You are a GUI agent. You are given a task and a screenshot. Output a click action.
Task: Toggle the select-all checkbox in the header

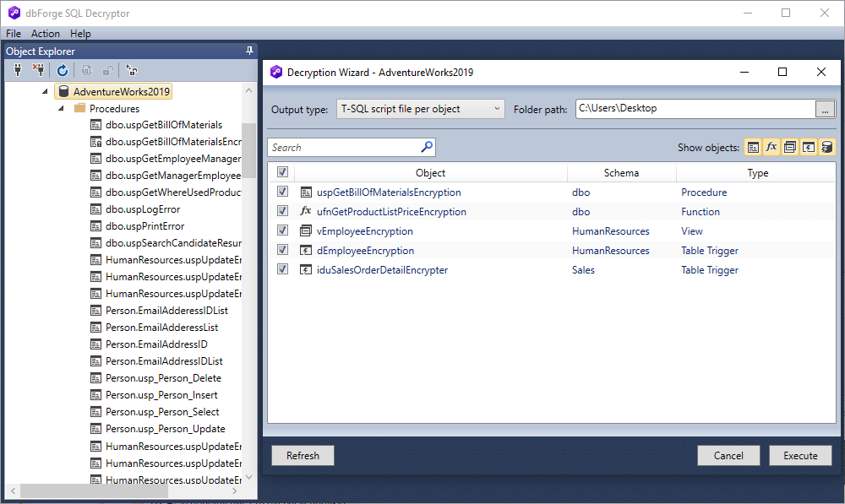pos(282,172)
